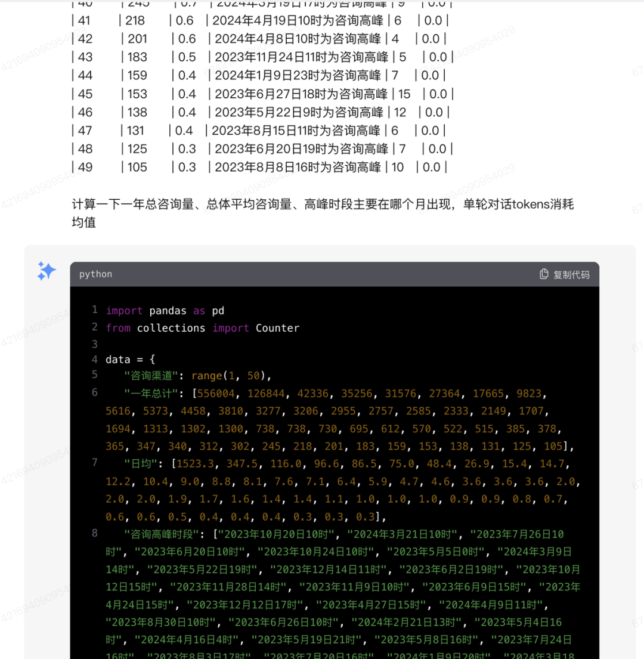Select the "python" language label
Viewport: 644px width, 659px height.
point(95,274)
